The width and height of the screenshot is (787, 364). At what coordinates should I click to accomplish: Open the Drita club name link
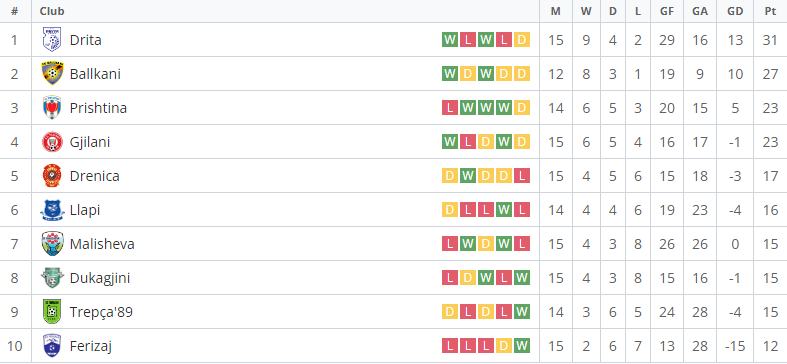tap(86, 40)
